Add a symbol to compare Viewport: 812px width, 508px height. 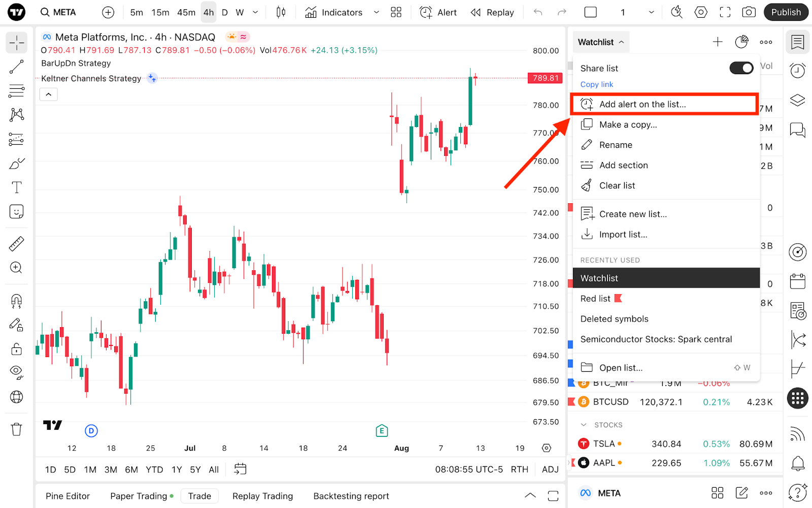click(108, 12)
